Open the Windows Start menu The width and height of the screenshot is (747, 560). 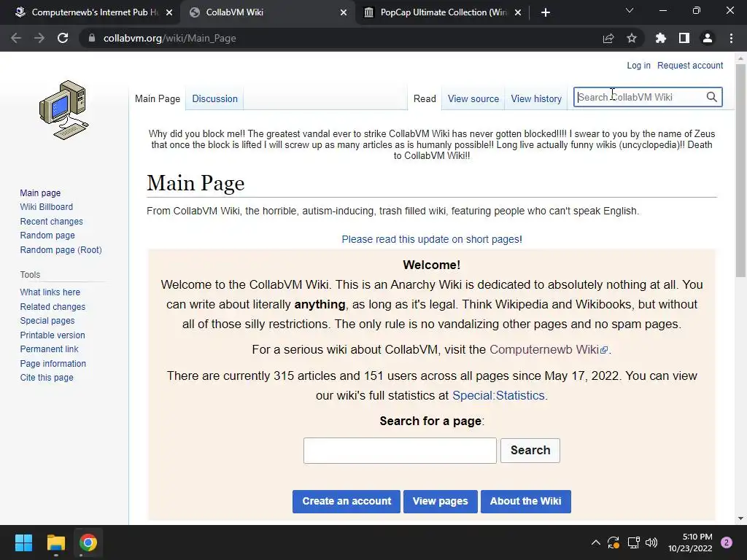[x=23, y=542]
